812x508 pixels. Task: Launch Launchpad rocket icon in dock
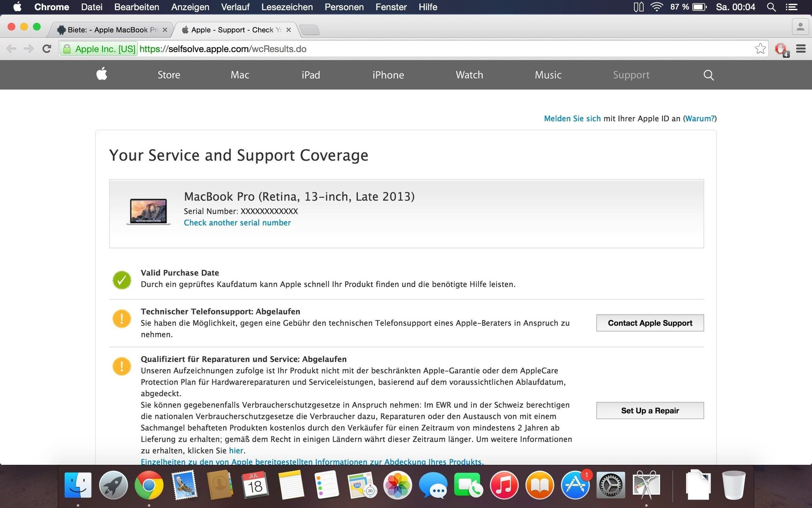click(113, 485)
